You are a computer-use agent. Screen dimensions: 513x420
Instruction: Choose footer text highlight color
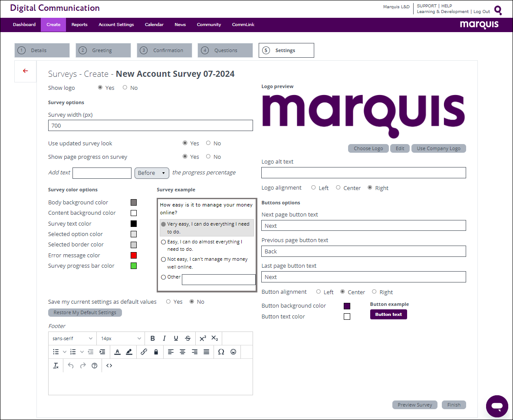tap(129, 352)
